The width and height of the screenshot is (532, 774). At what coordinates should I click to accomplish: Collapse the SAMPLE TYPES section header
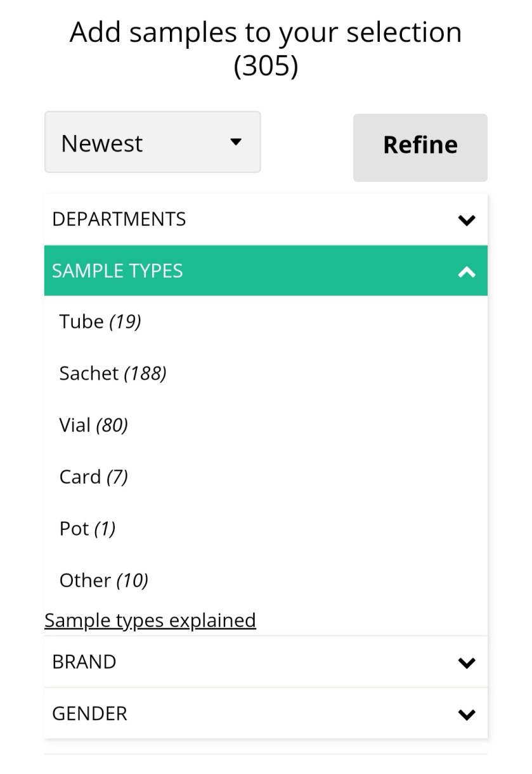click(x=117, y=271)
